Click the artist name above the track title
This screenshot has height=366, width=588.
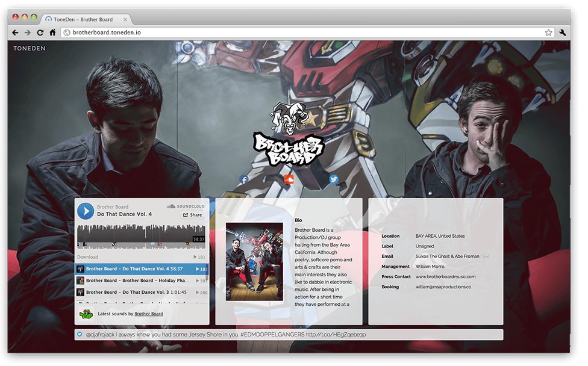point(113,207)
